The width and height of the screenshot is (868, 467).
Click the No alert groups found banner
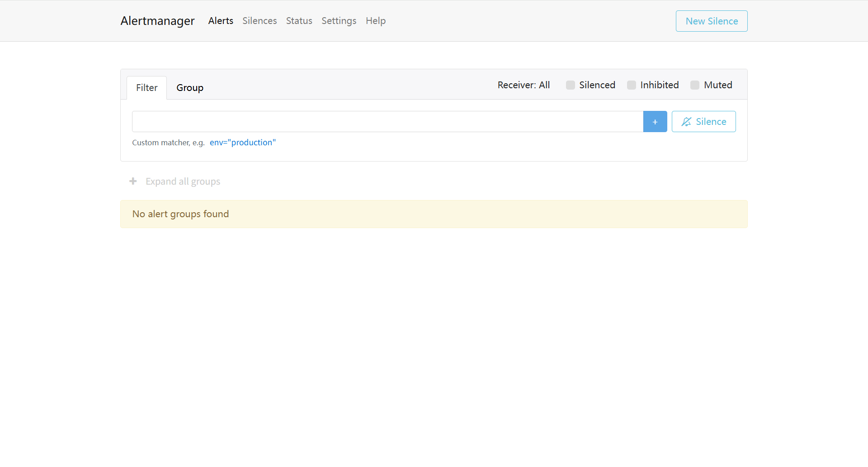(434, 214)
